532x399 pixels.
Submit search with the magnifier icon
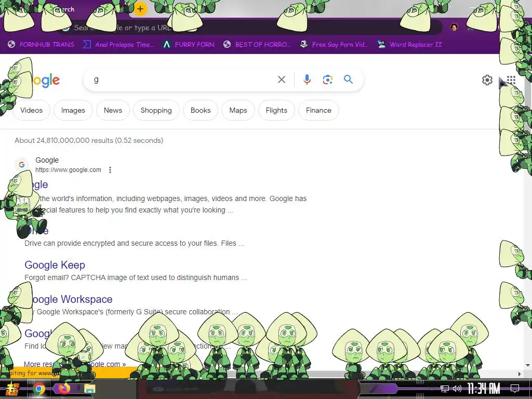point(348,79)
